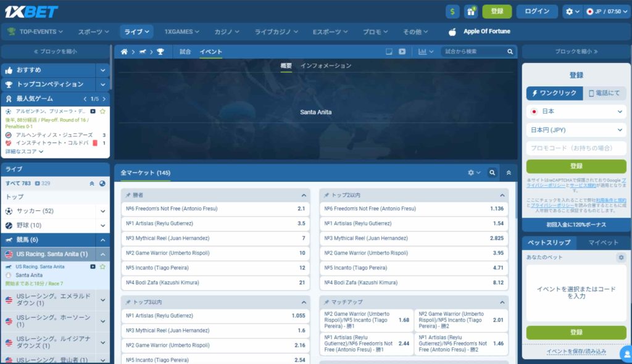Pin the トップ2以内 market
Image resolution: width=632 pixels, height=364 pixels.
(326, 195)
